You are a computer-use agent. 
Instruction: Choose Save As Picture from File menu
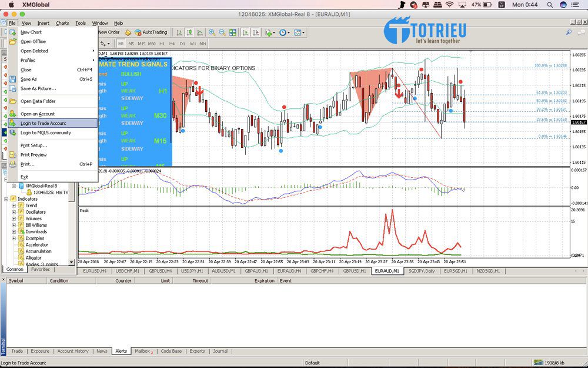[53, 89]
